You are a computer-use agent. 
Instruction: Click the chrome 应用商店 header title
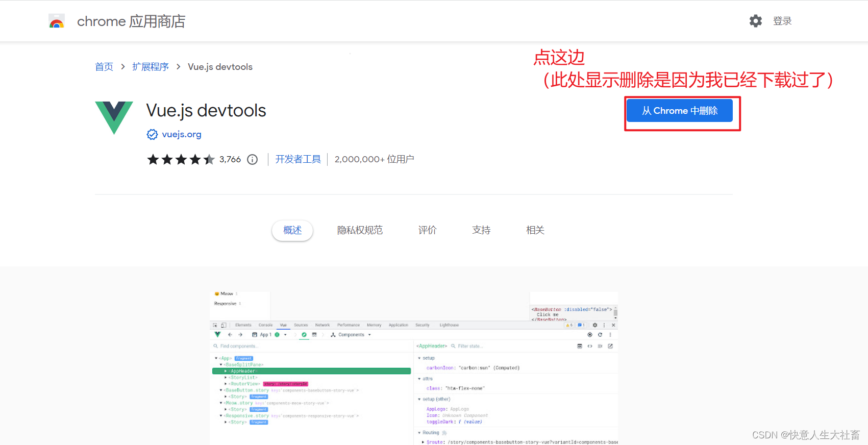pos(131,21)
